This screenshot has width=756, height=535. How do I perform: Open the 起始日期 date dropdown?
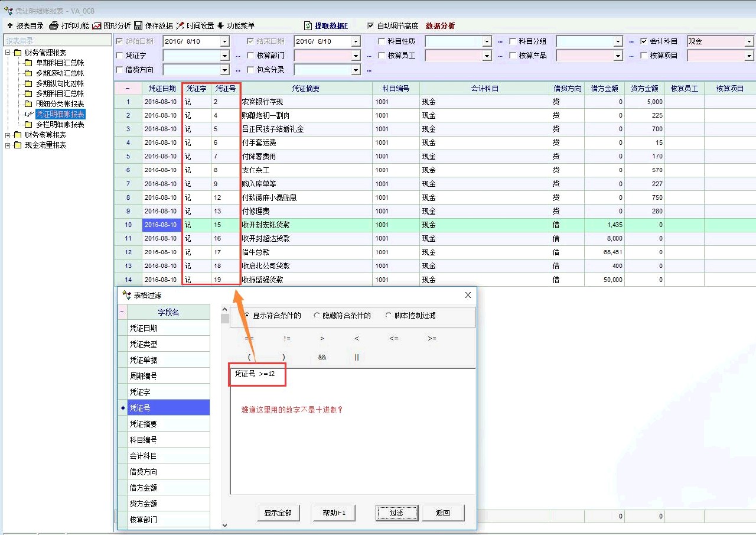click(224, 42)
